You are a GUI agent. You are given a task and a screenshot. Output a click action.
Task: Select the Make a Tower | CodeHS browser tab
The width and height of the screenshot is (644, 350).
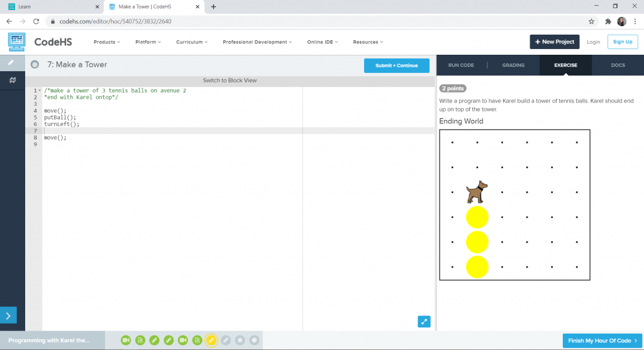(x=153, y=6)
